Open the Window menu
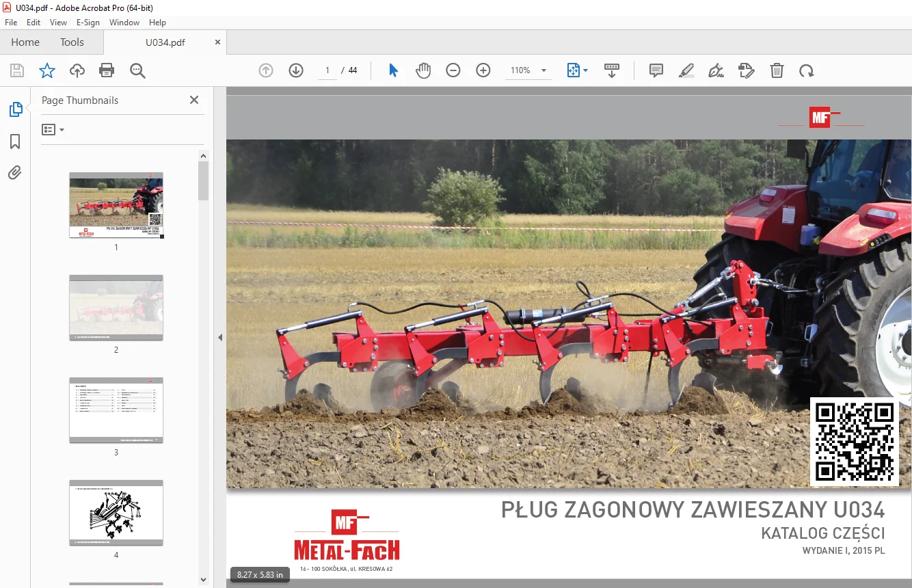The image size is (912, 588). click(x=124, y=23)
